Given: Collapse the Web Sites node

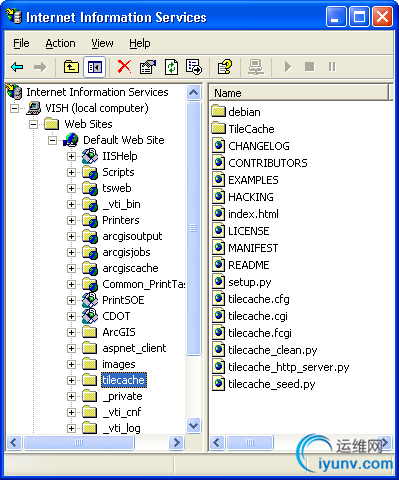Looking at the screenshot, I should pyautogui.click(x=33, y=124).
